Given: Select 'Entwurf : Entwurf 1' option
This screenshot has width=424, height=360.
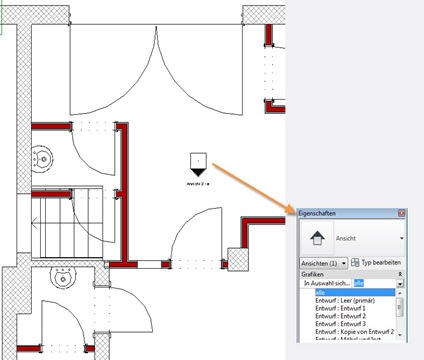Looking at the screenshot, I should [x=340, y=308].
